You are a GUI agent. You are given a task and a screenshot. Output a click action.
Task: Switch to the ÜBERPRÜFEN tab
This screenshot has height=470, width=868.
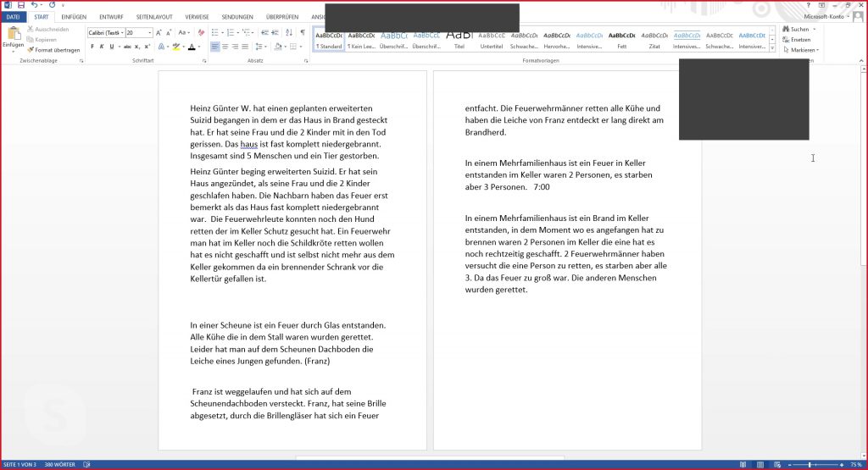click(282, 17)
